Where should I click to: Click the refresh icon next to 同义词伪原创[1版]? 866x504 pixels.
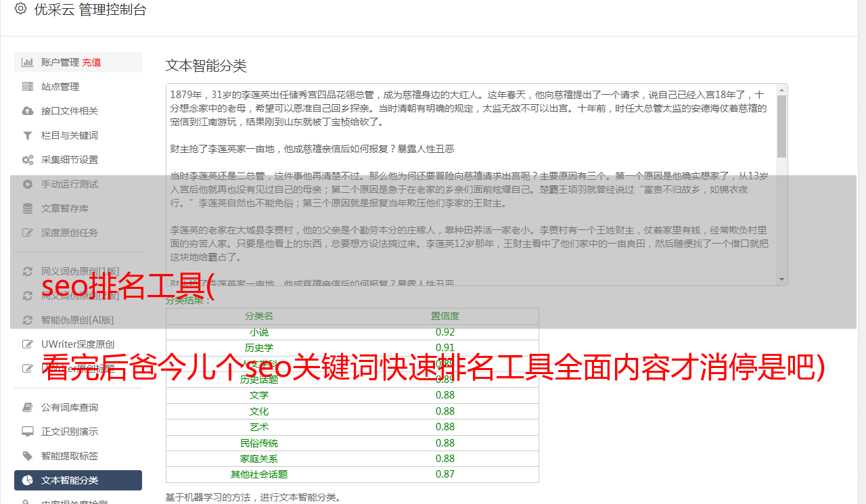pyautogui.click(x=28, y=271)
